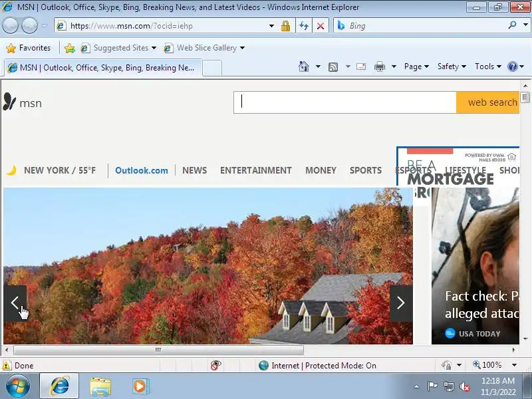Expand the zoom level dropdown arrow
This screenshot has height=399, width=532.
coord(514,365)
